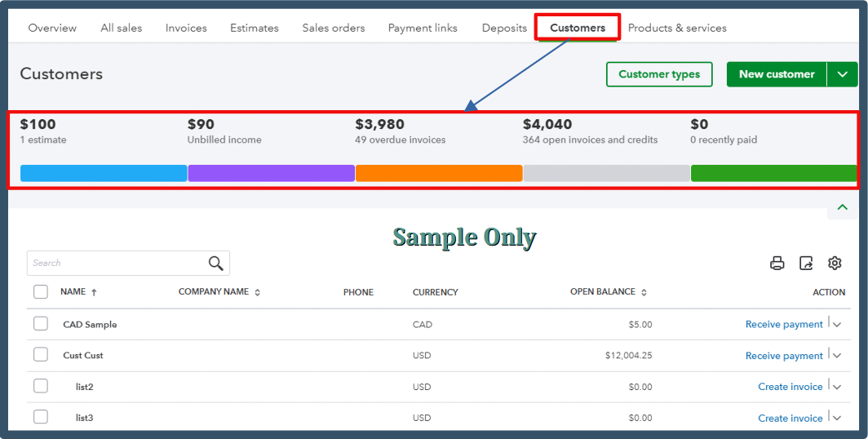Check the box beside CAD Sample

pyautogui.click(x=41, y=323)
